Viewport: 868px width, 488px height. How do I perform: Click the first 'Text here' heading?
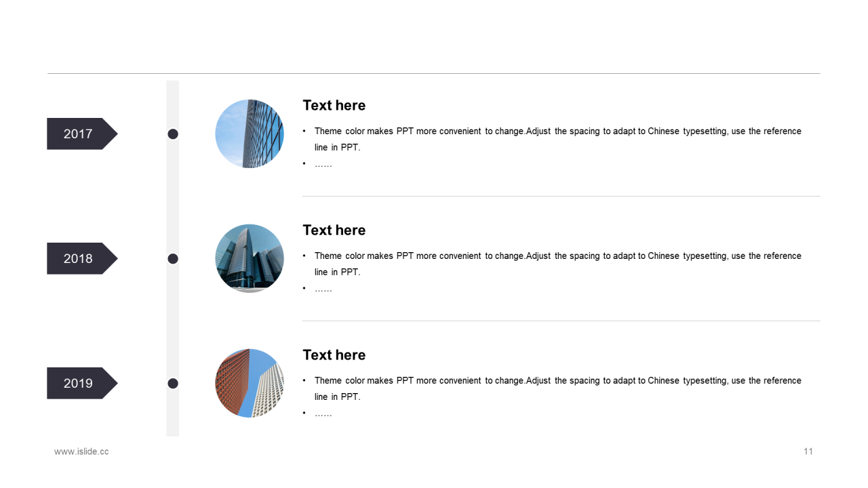coord(334,105)
